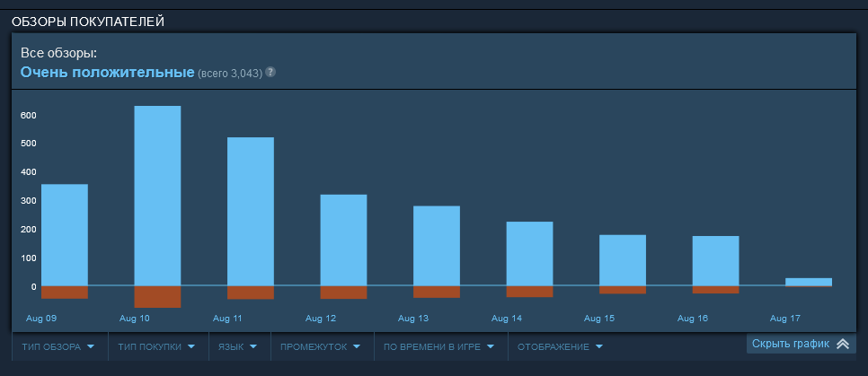Click the Aug 12 axis label
The height and width of the screenshot is (376, 868).
tap(321, 319)
